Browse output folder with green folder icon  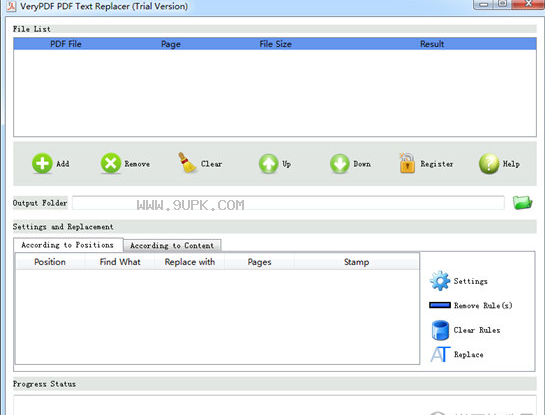[x=522, y=202]
